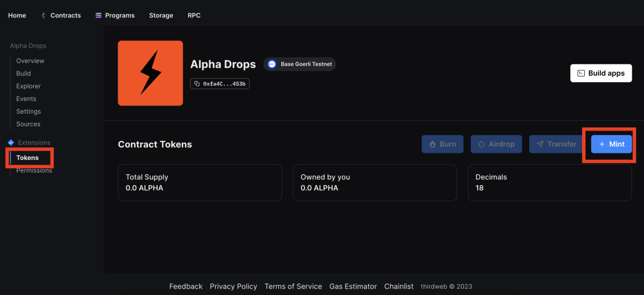Go to Home in top navigation
Image resolution: width=644 pixels, height=295 pixels.
pos(17,16)
